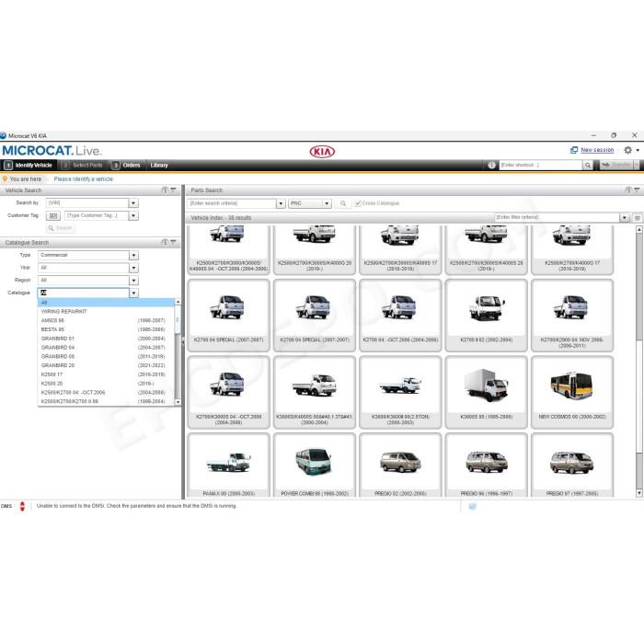Open the K2700 II 02 truck thumbnail
The height and width of the screenshot is (644, 644).
click(486, 316)
